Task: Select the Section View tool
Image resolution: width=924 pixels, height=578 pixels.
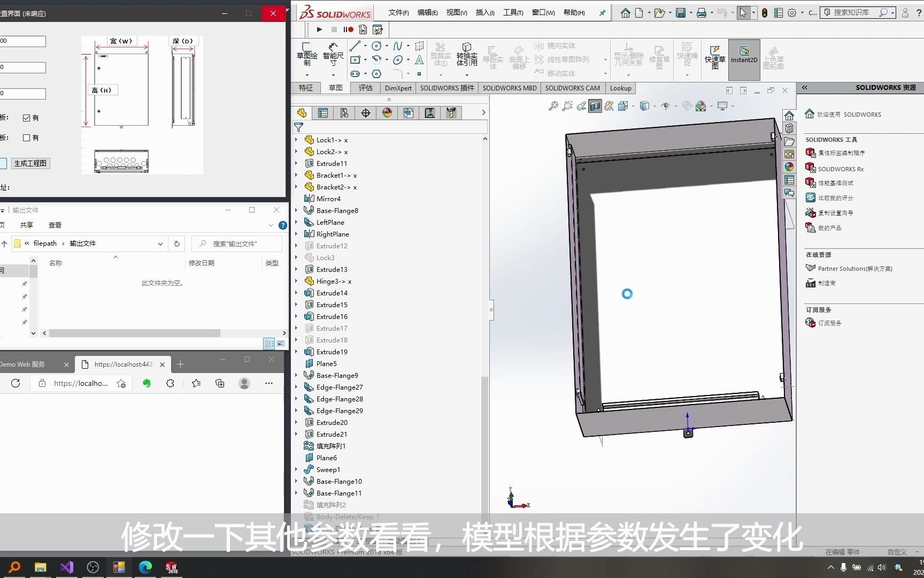Action: pyautogui.click(x=595, y=105)
